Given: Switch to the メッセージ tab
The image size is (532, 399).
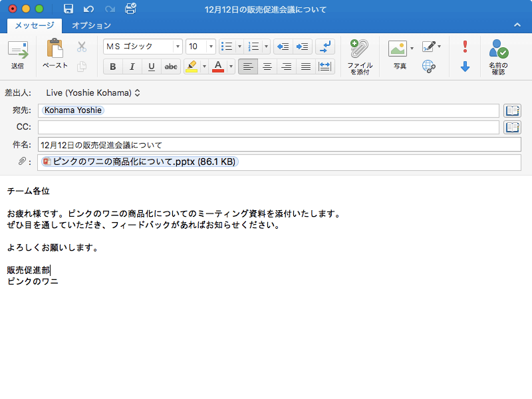Looking at the screenshot, I should pyautogui.click(x=35, y=25).
